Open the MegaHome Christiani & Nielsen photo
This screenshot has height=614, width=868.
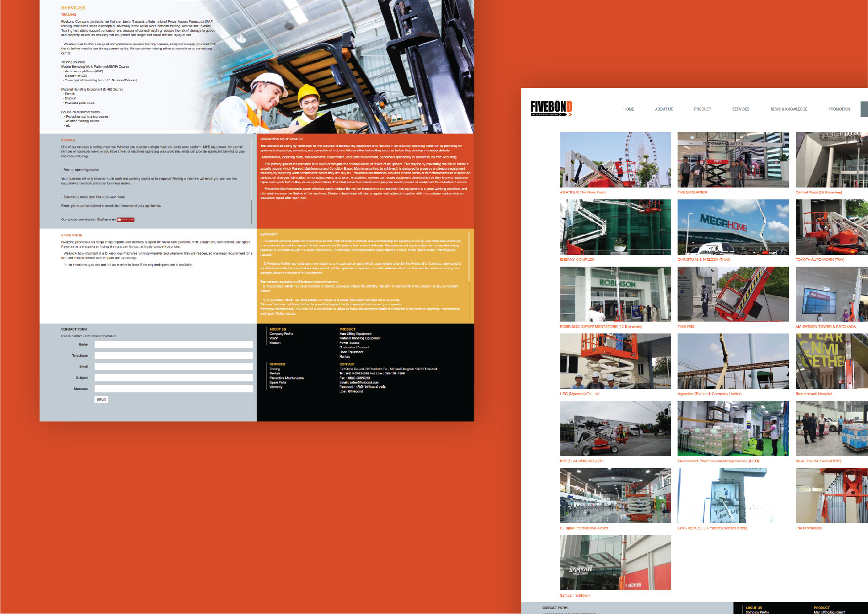733,227
